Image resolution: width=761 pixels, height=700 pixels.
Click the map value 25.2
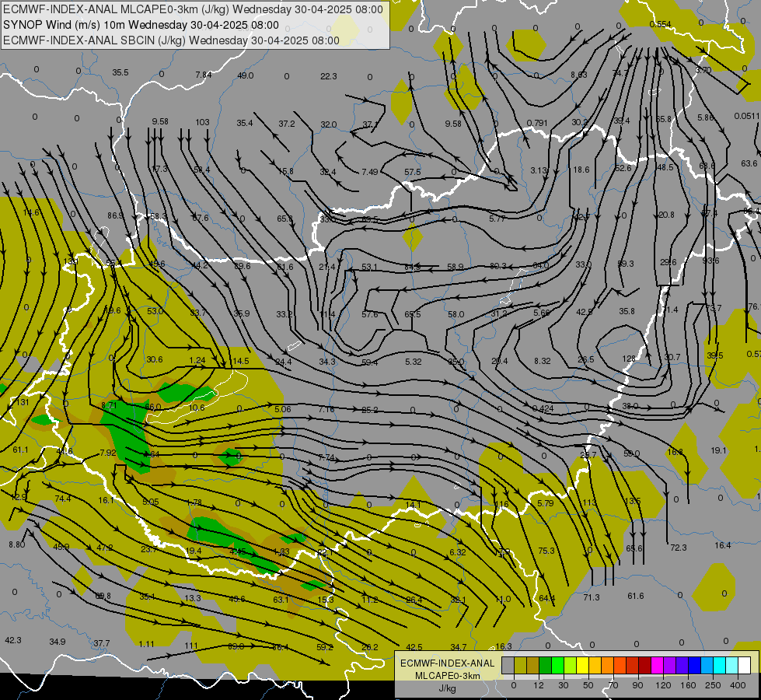(x=370, y=410)
